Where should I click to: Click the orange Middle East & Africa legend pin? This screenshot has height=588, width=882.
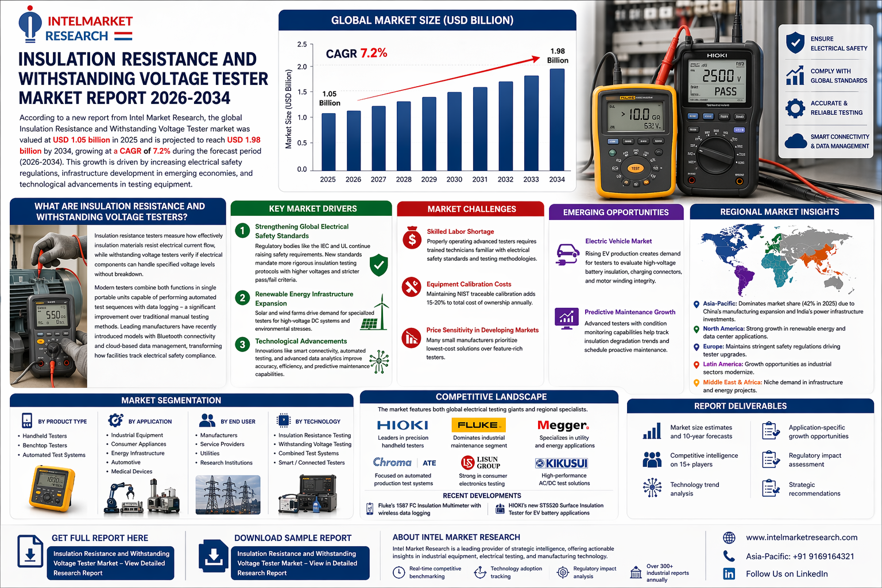(x=697, y=382)
